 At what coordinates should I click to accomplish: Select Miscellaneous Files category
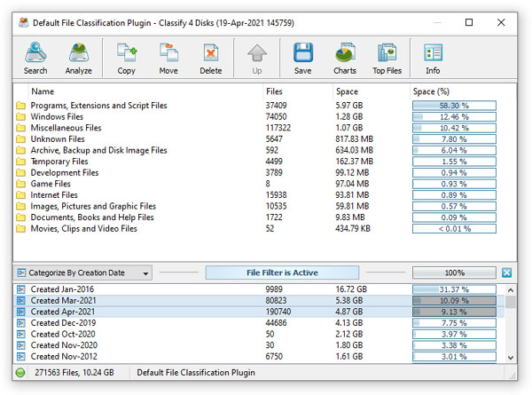66,128
